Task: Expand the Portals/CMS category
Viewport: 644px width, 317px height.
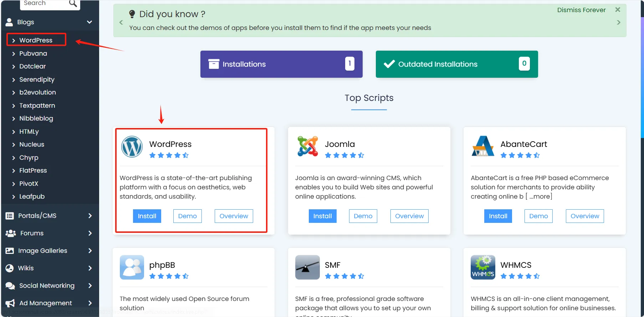Action: point(90,216)
